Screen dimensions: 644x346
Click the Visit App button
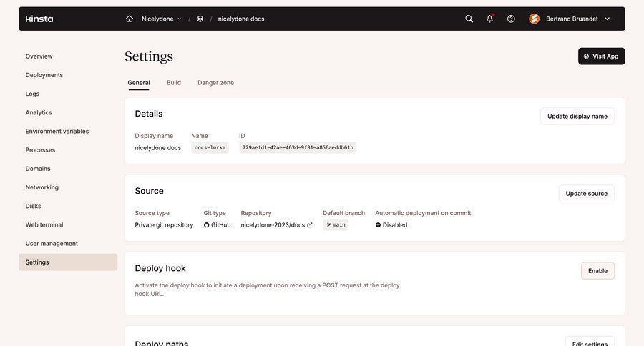[x=601, y=56]
